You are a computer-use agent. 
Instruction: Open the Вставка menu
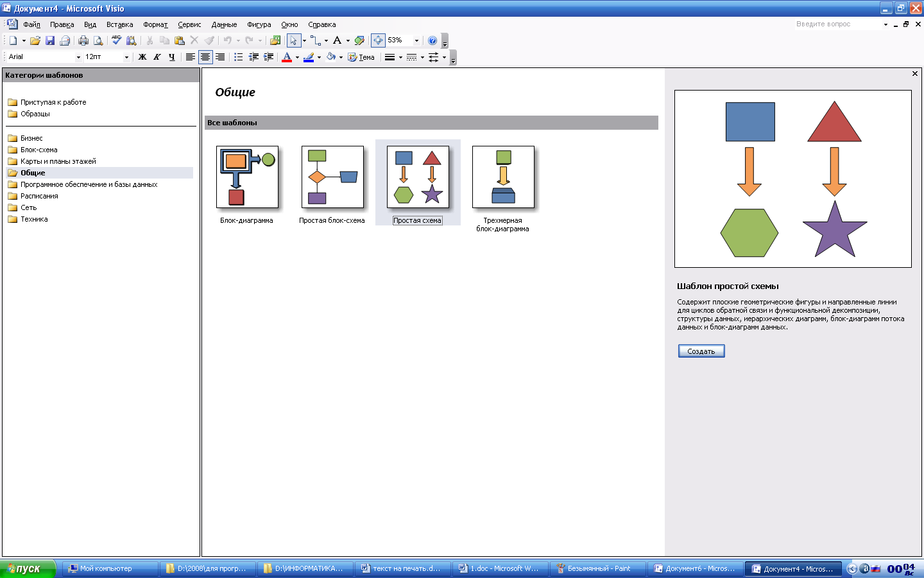pos(119,24)
